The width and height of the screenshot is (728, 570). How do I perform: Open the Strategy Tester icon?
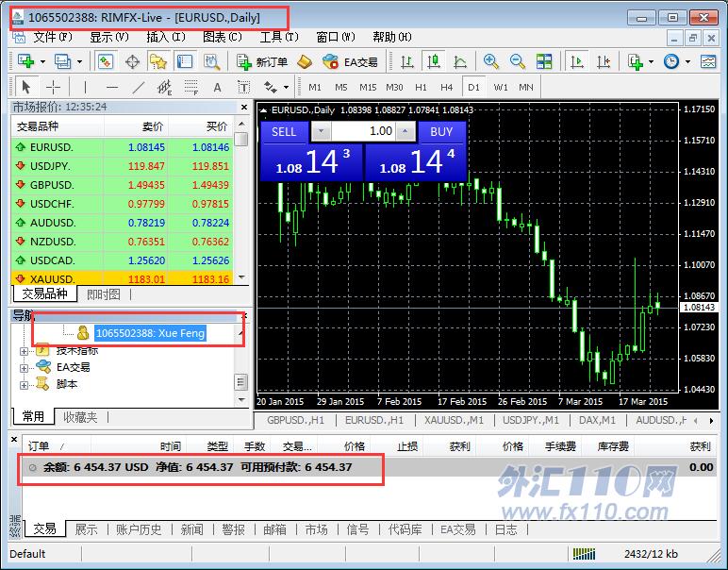coord(212,61)
